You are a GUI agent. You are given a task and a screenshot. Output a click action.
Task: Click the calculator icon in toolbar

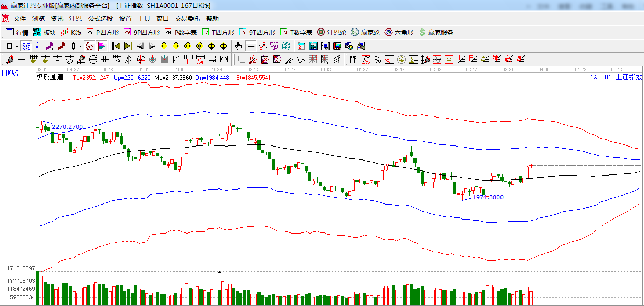coord(313,46)
